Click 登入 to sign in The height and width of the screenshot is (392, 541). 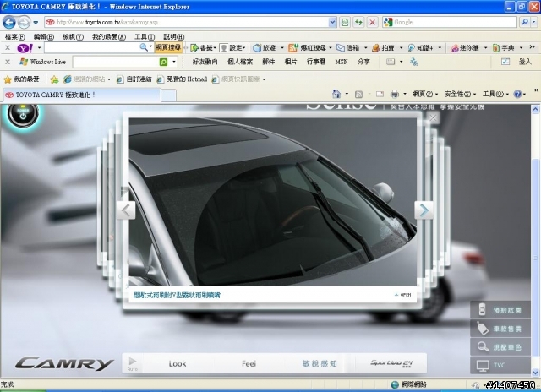[x=525, y=62]
